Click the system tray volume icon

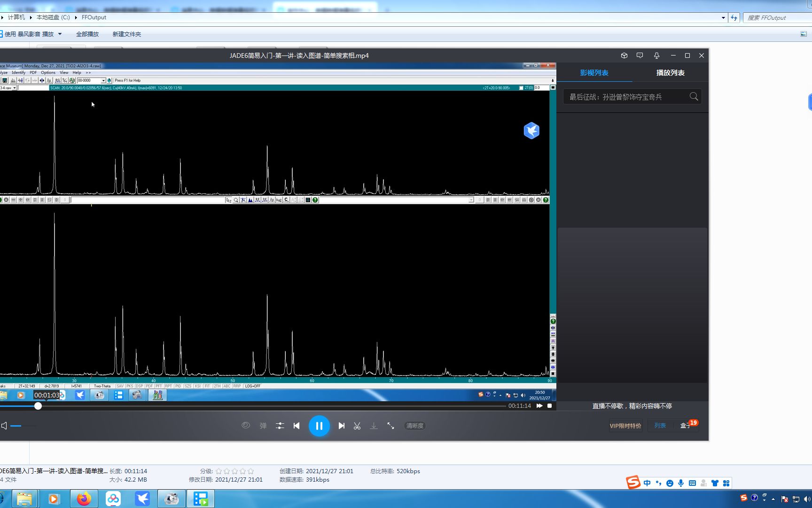(807, 499)
